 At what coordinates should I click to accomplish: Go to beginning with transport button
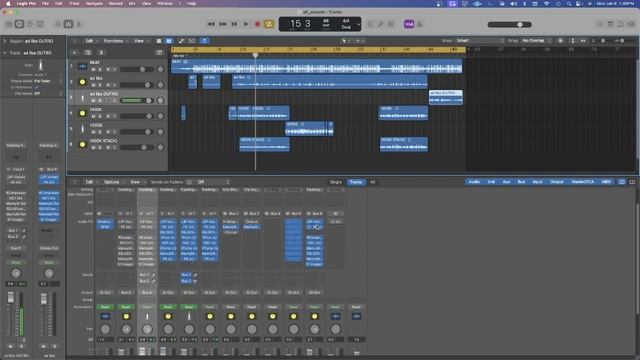pyautogui.click(x=234, y=24)
